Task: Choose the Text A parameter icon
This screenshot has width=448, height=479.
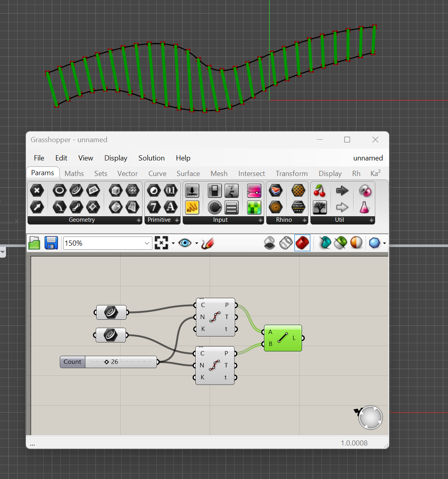Action: tap(171, 207)
